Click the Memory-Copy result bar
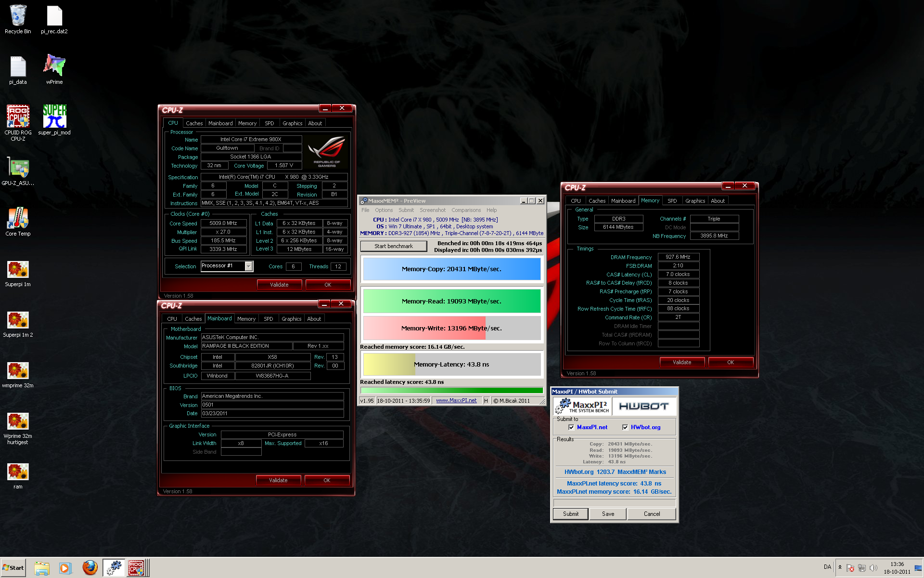 (x=452, y=269)
